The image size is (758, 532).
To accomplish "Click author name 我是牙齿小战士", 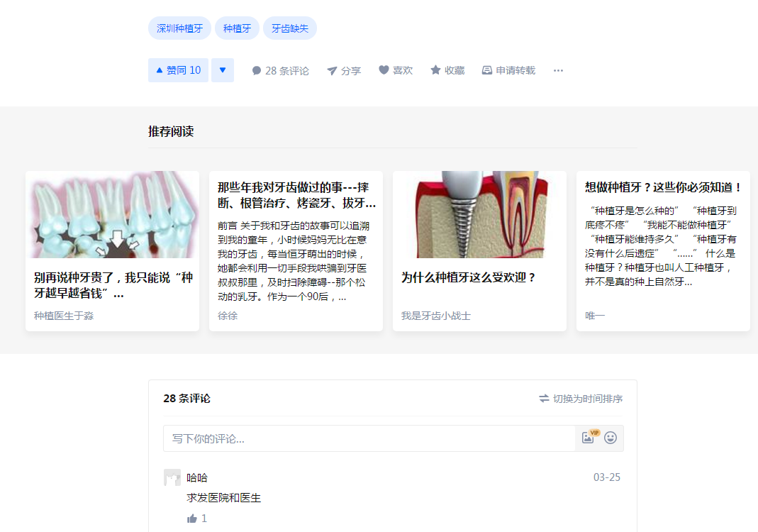I will 436,316.
